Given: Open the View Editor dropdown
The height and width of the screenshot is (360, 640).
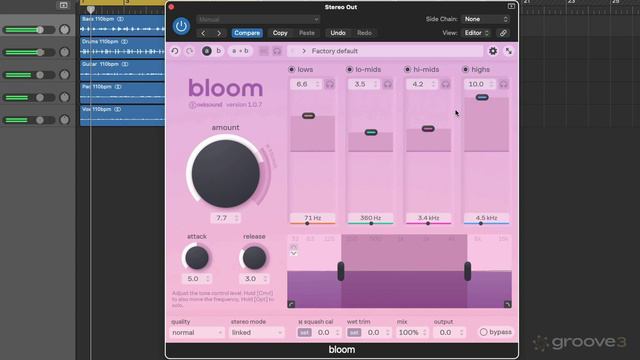Looking at the screenshot, I should pos(476,33).
